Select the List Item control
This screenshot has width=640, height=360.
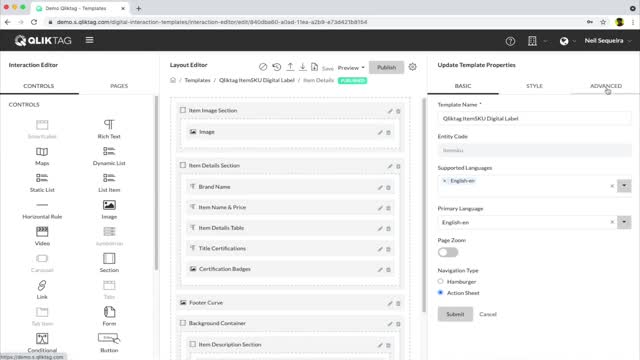coord(109,183)
